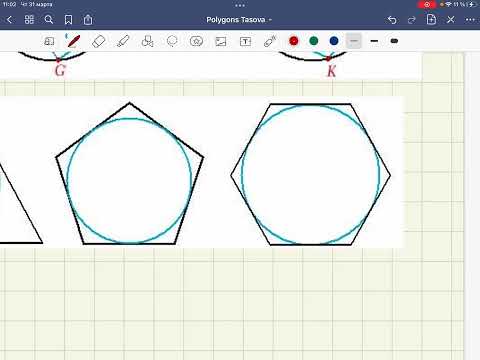Screen dimensions: 480x360
Task: Open the more options ellipsis menu
Action: tap(470, 20)
